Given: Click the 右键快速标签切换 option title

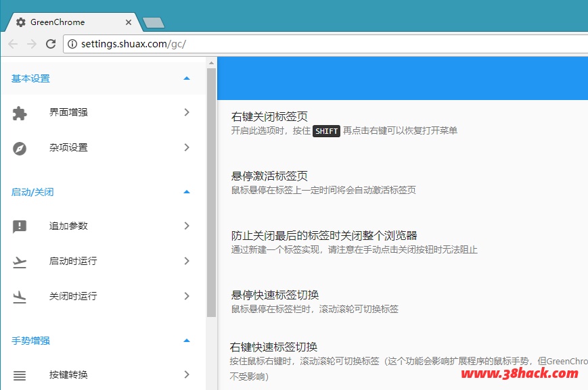Looking at the screenshot, I should (x=274, y=347).
